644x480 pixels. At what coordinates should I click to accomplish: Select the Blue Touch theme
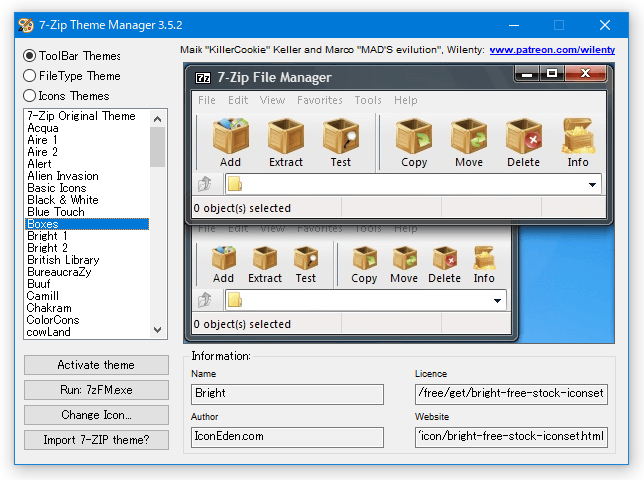click(87, 212)
